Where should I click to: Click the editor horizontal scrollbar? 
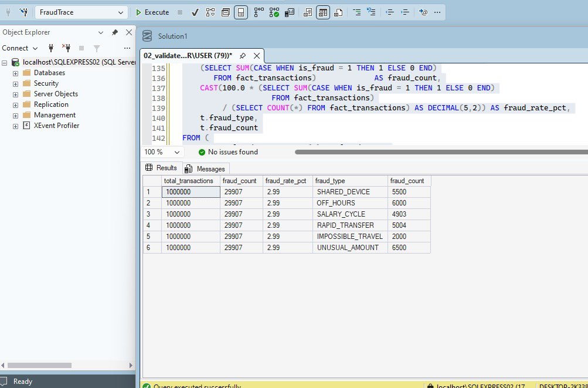[x=441, y=152]
